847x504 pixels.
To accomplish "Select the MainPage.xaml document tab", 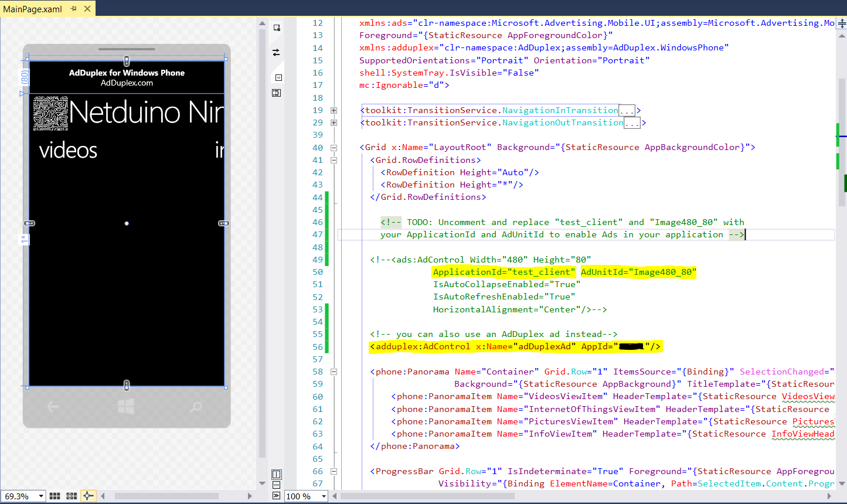I will pos(32,9).
